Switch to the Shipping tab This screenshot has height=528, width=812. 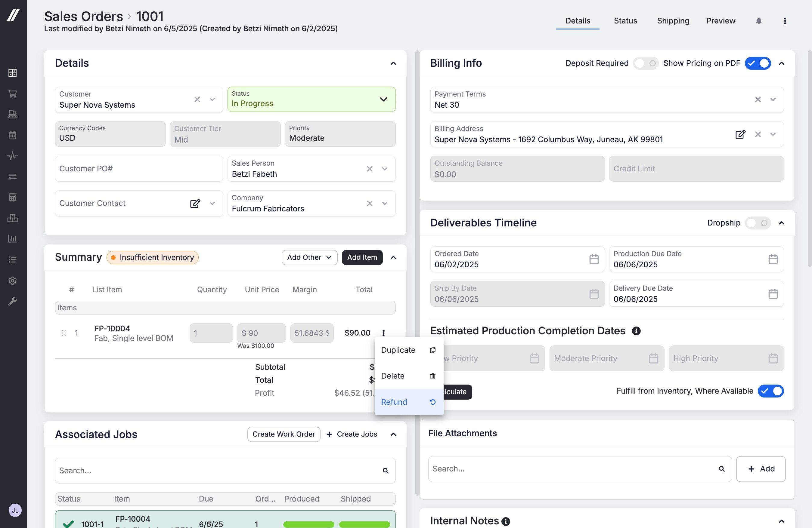pyautogui.click(x=673, y=21)
